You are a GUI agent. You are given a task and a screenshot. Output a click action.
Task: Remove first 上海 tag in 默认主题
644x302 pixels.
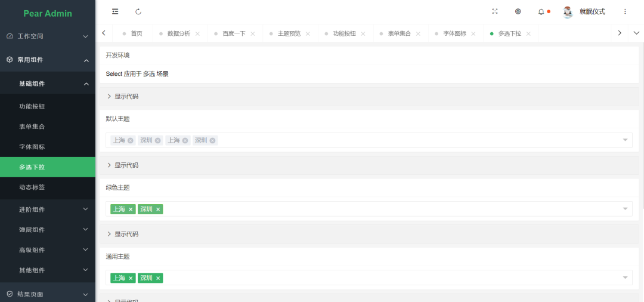point(130,140)
